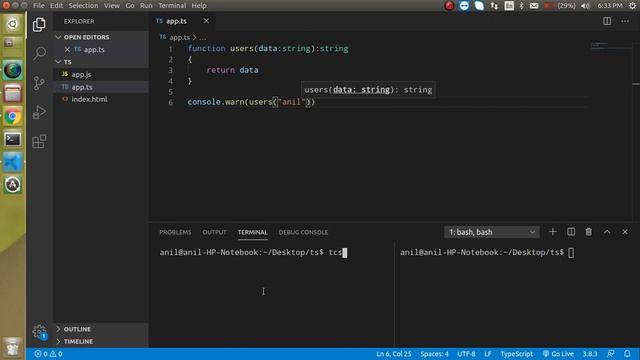The image size is (640, 360).
Task: Open notifications bell in status bar
Action: pos(627,354)
